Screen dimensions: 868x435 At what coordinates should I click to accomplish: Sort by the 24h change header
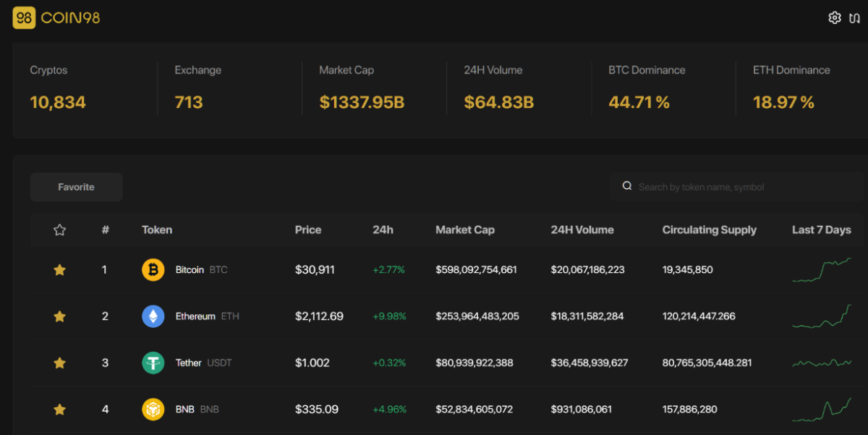tap(383, 230)
